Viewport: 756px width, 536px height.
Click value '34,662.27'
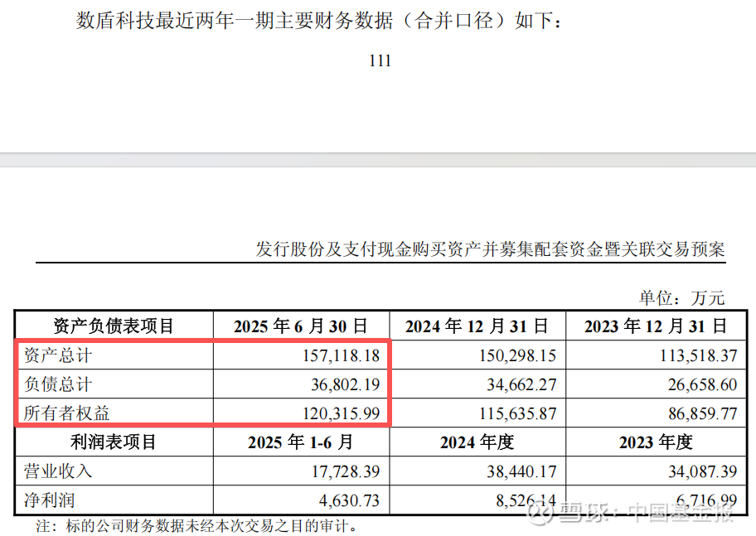click(x=521, y=384)
